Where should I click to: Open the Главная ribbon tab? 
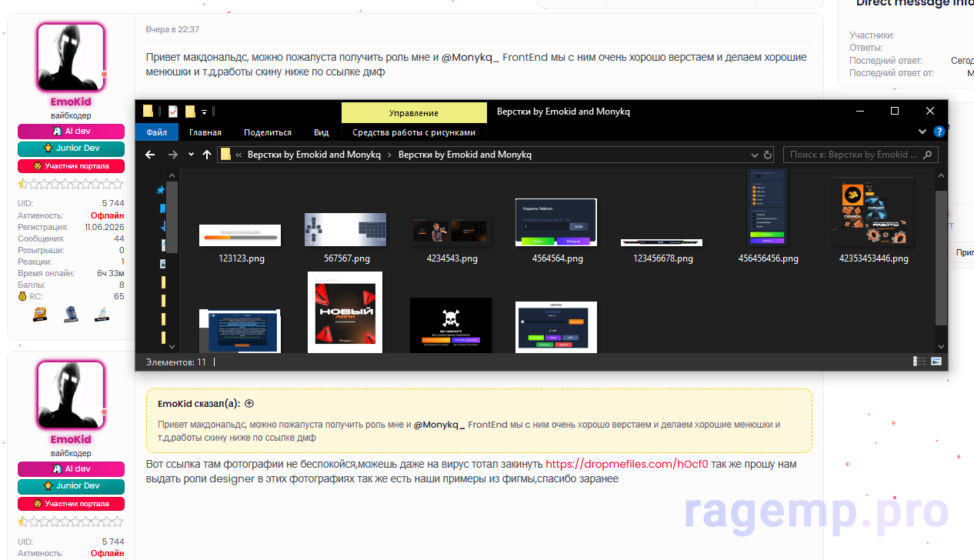coord(205,132)
